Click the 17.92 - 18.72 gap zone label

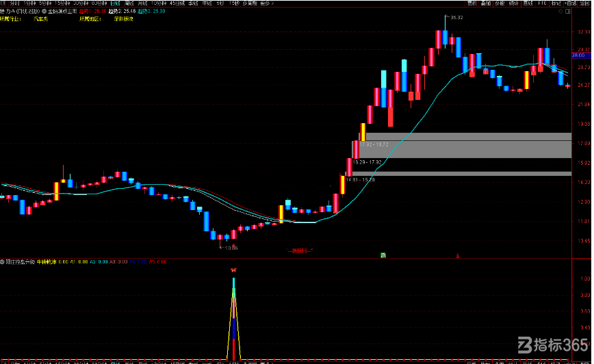(374, 144)
